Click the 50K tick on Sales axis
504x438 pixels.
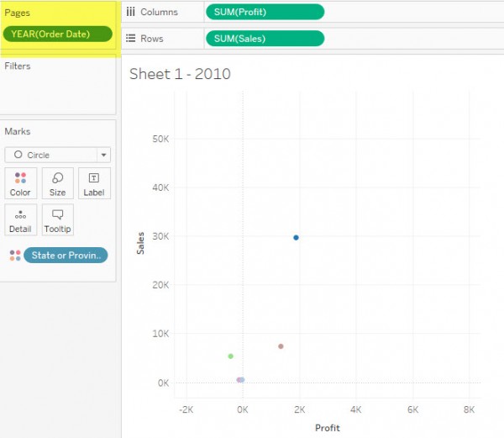tap(160, 139)
